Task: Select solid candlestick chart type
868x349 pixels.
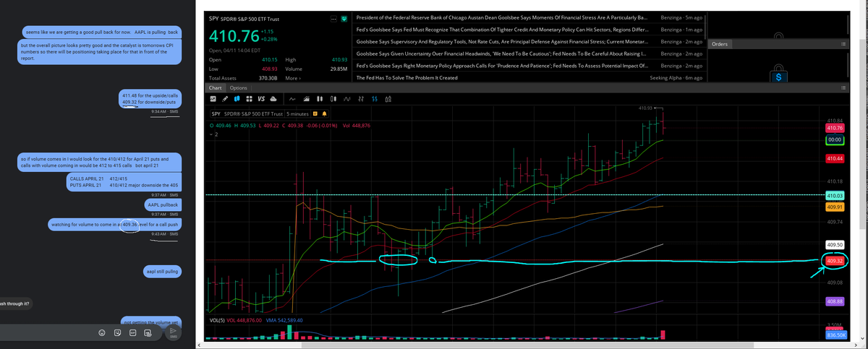Action: pyautogui.click(x=320, y=99)
